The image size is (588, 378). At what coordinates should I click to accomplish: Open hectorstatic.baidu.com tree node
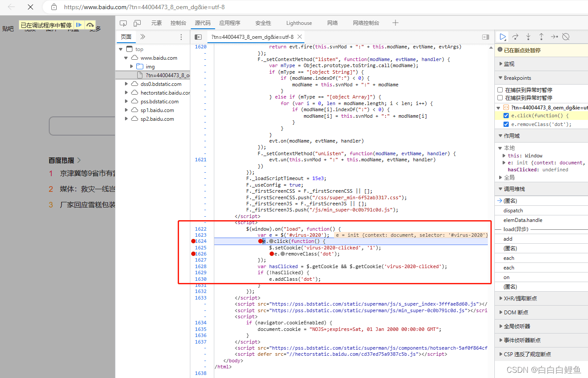[126, 93]
